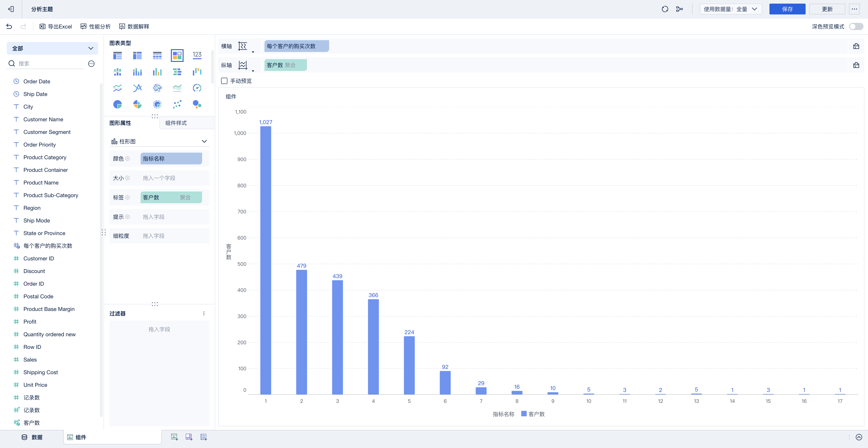Open 标签 settings gear icon
The width and height of the screenshot is (868, 448).
127,197
